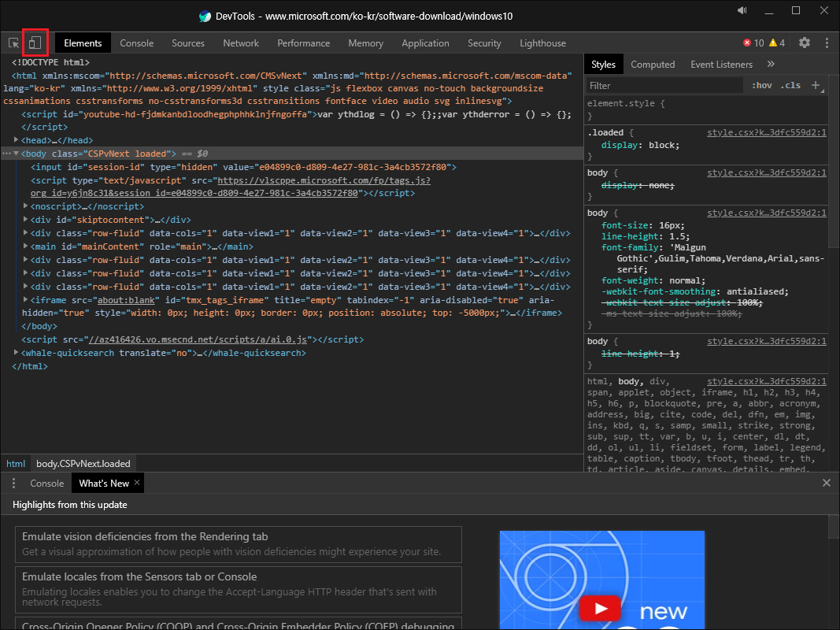Open the Event Listeners tab
840x630 pixels.
tap(722, 65)
